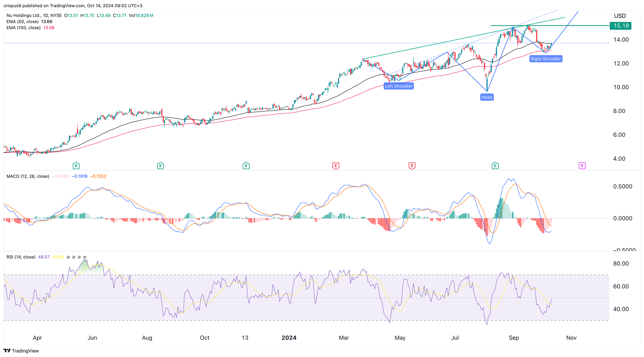644x357 pixels.
Task: Select the Right Shoulder annotation label
Action: coord(546,58)
